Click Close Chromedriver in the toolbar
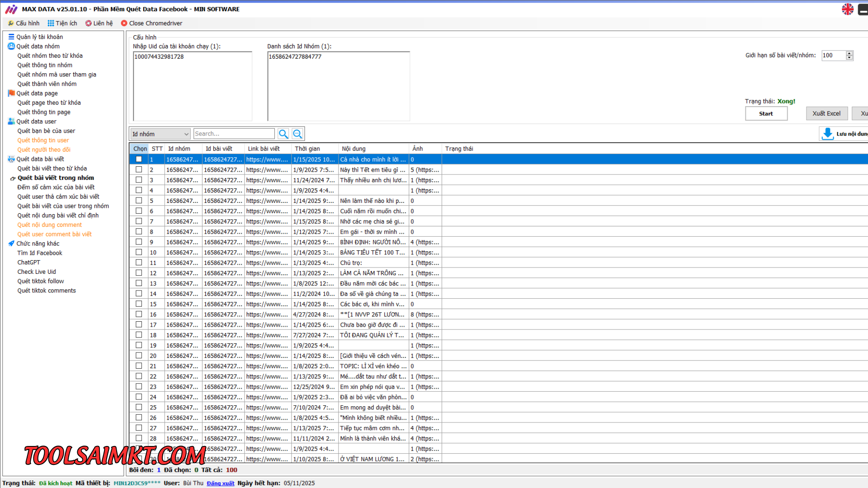The image size is (868, 488). 151,23
